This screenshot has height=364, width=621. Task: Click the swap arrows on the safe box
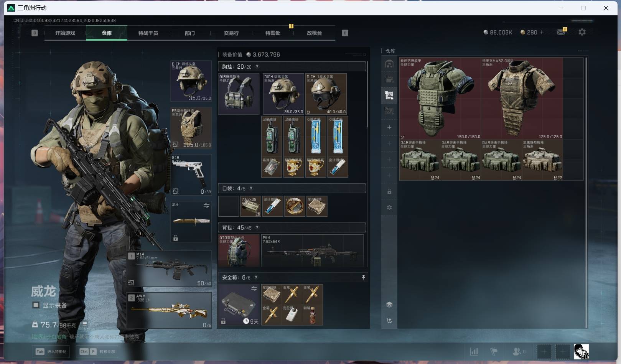click(254, 288)
